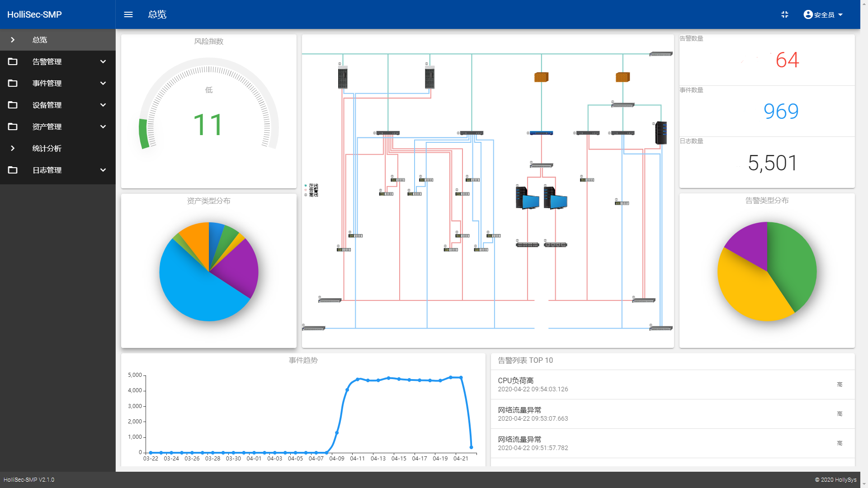Image resolution: width=868 pixels, height=488 pixels.
Task: Click the 告警管理 folder icon
Action: pyautogui.click(x=13, y=61)
